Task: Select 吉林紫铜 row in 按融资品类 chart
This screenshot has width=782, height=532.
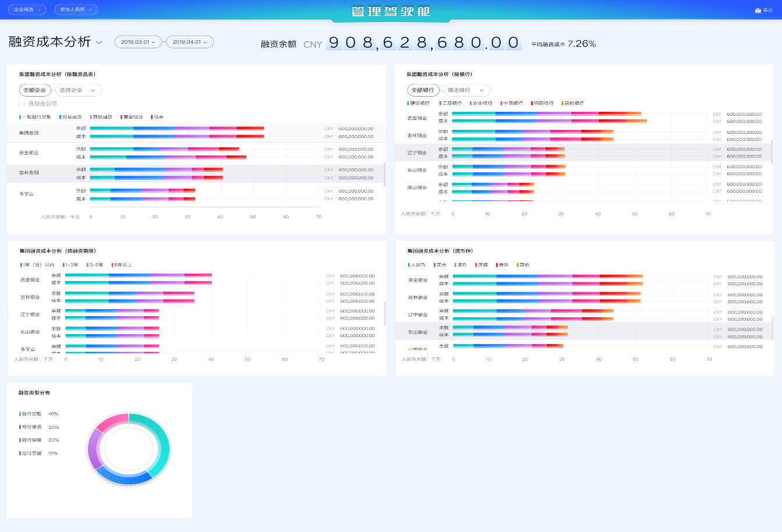Action: pos(195,173)
